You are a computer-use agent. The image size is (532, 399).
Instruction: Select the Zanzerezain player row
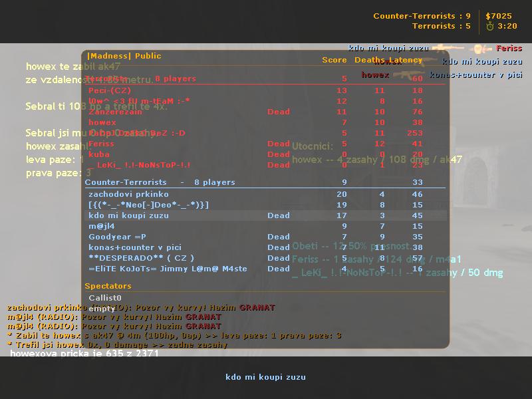(265, 112)
